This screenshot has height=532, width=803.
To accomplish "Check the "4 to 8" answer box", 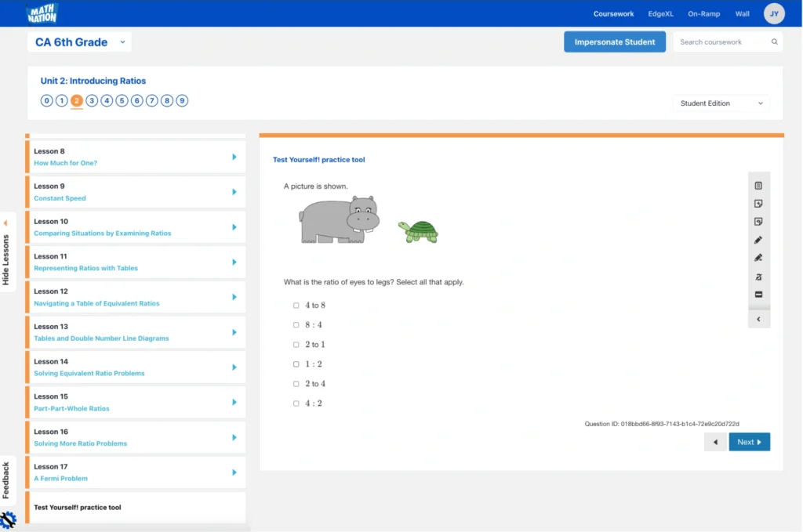I will (x=296, y=306).
